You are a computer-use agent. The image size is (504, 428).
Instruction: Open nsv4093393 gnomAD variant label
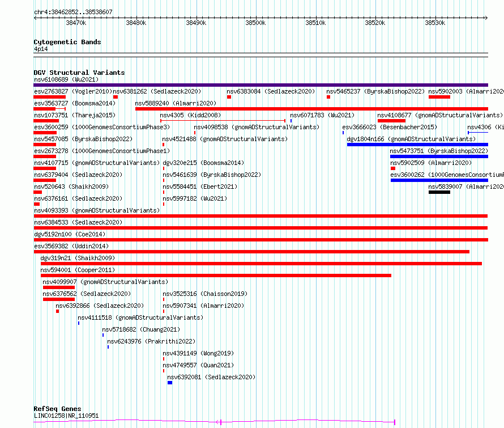tap(97, 210)
